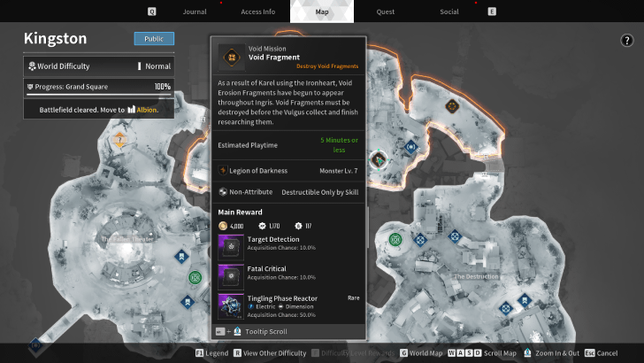Click the 'Estimated Playtime' row
This screenshot has width=644, height=363.
[x=288, y=145]
